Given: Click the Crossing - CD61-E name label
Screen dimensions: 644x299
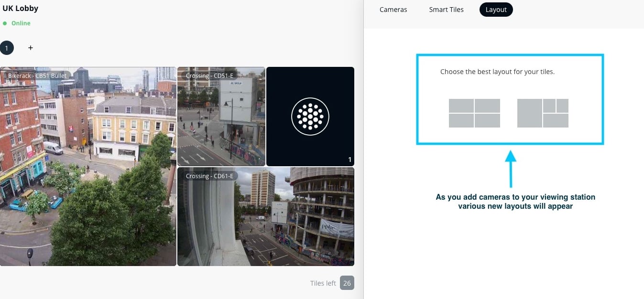Looking at the screenshot, I should [209, 176].
